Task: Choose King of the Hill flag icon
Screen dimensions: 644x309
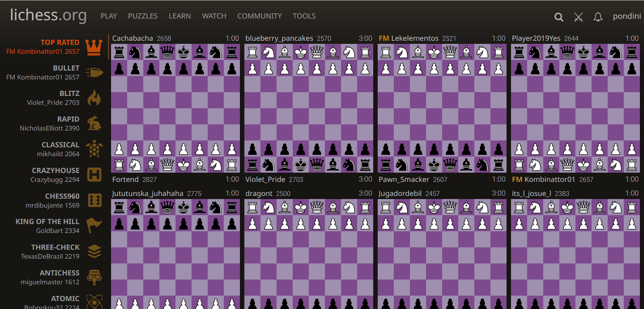Action: [94, 226]
